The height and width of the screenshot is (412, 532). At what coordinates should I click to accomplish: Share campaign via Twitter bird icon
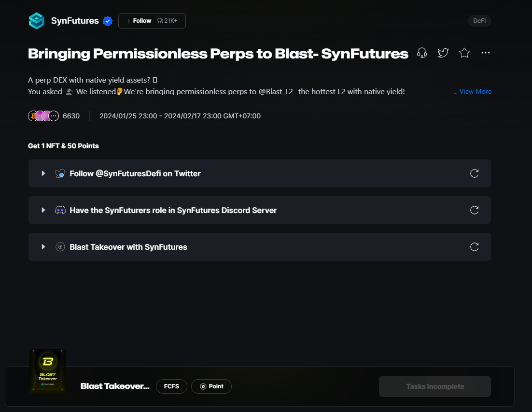[x=443, y=53]
